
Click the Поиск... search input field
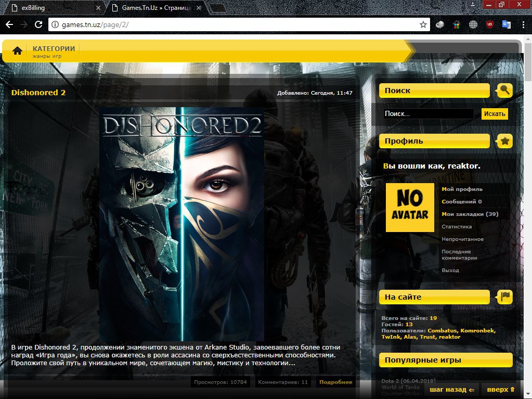429,113
